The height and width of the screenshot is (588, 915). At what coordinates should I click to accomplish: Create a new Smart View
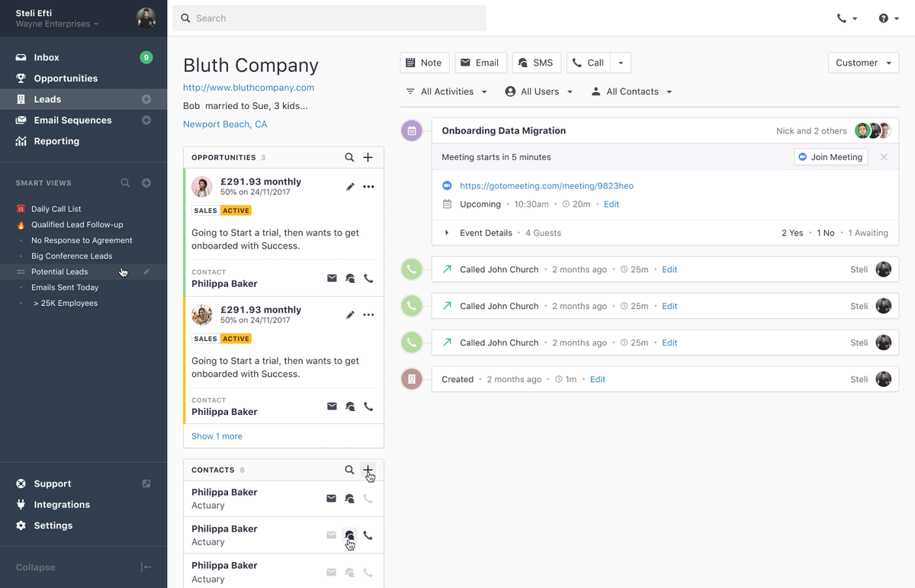146,183
